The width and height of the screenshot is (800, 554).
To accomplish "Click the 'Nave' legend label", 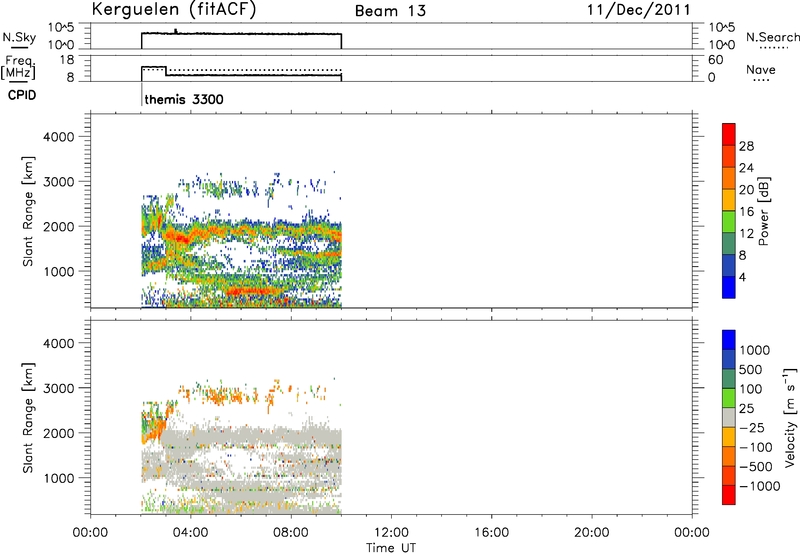I will 761,69.
